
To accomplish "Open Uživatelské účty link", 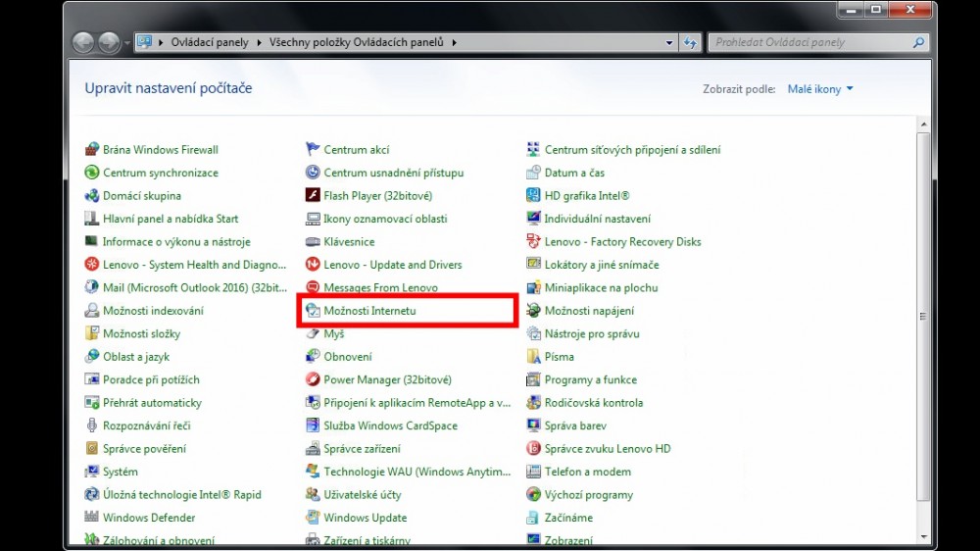I will (x=362, y=495).
